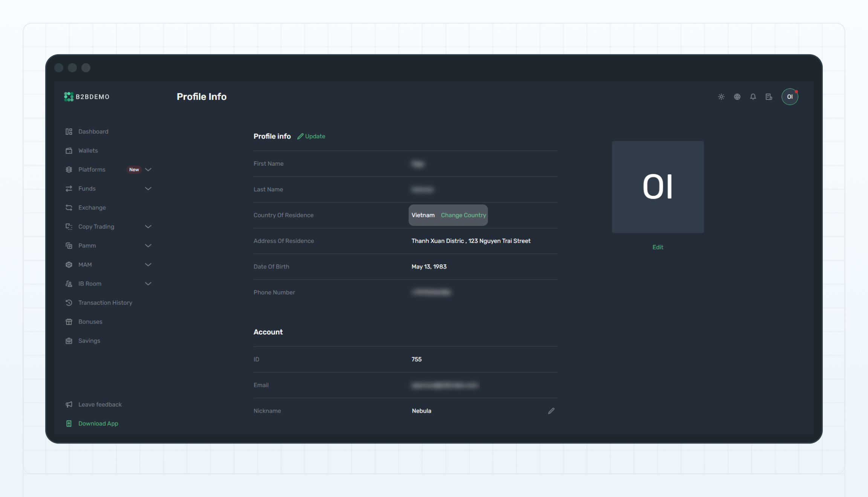Click the B2BDEMO logo
Viewport: 868px width, 497px height.
click(x=87, y=97)
